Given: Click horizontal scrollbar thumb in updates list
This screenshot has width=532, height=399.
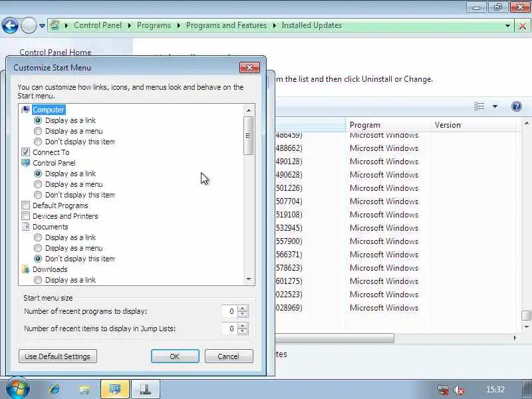Looking at the screenshot, I should pyautogui.click(x=334, y=338).
